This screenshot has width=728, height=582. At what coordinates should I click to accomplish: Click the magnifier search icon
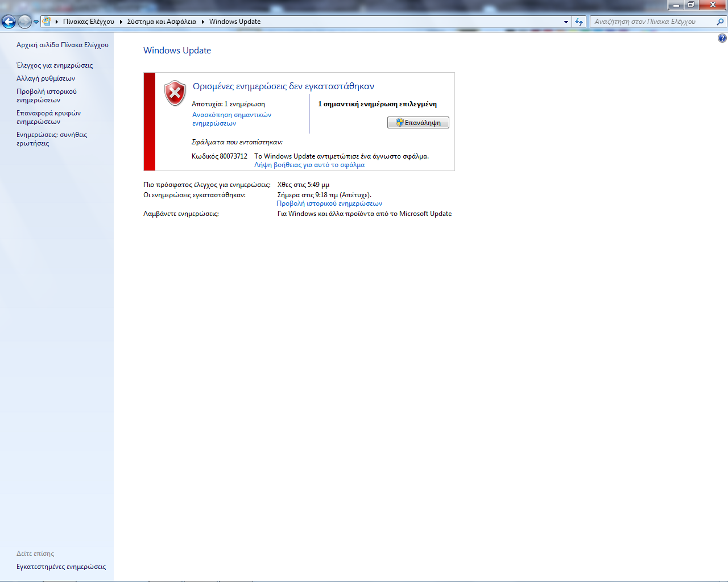click(721, 22)
